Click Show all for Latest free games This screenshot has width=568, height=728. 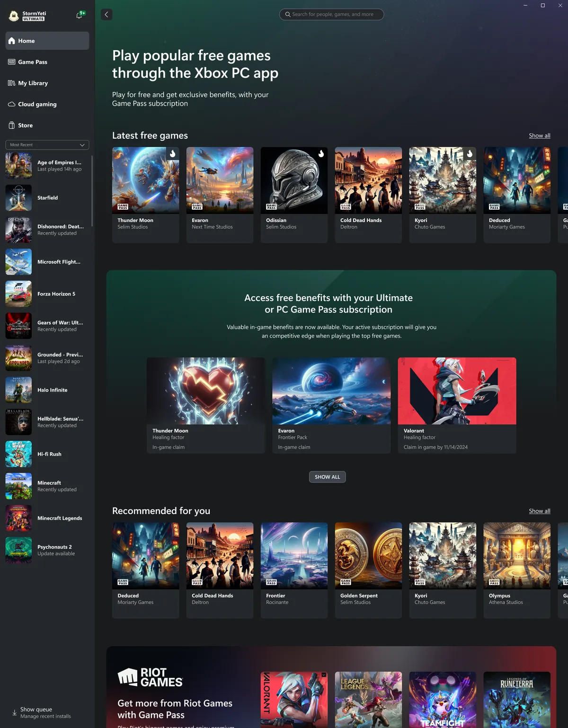click(540, 136)
